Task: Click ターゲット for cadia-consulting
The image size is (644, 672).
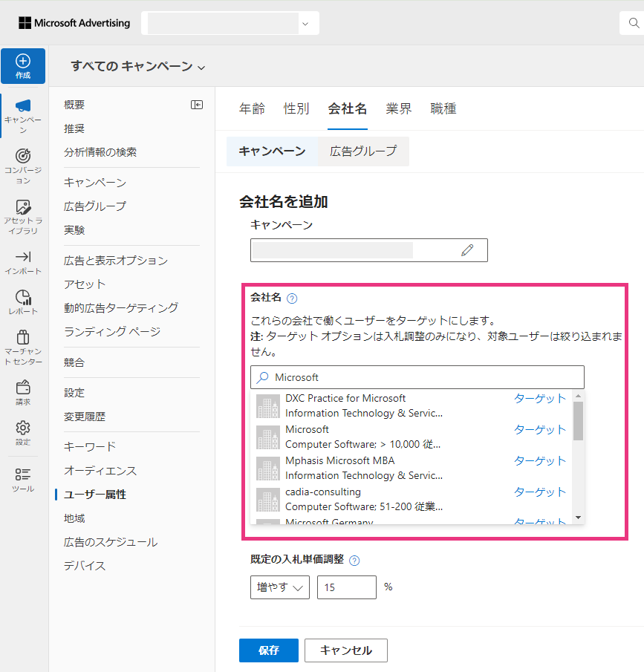Action: (x=540, y=492)
